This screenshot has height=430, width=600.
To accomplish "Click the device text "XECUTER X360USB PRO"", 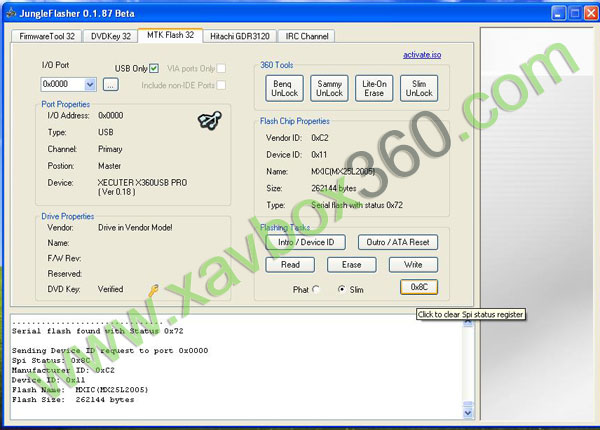I will (x=142, y=182).
